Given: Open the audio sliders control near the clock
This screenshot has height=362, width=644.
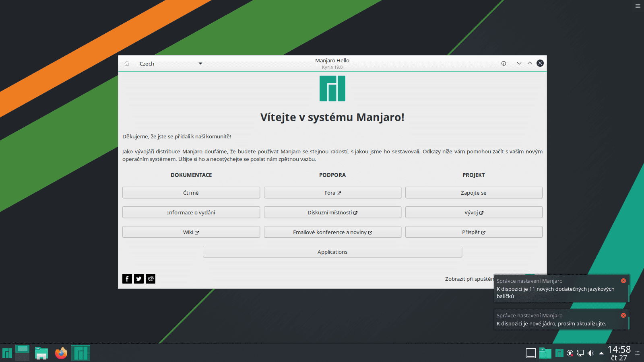Looking at the screenshot, I should point(638,353).
